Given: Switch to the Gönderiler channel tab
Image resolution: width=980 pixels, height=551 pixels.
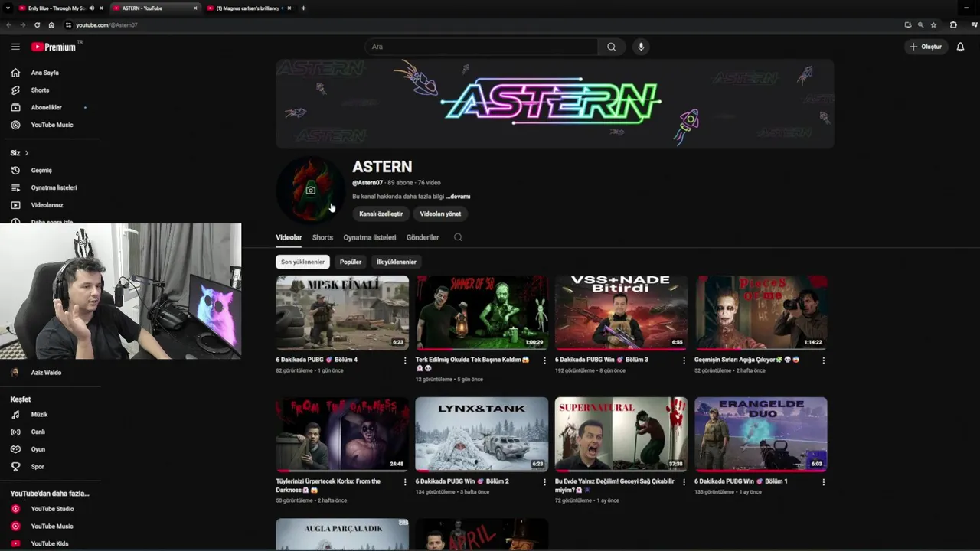Looking at the screenshot, I should 423,237.
